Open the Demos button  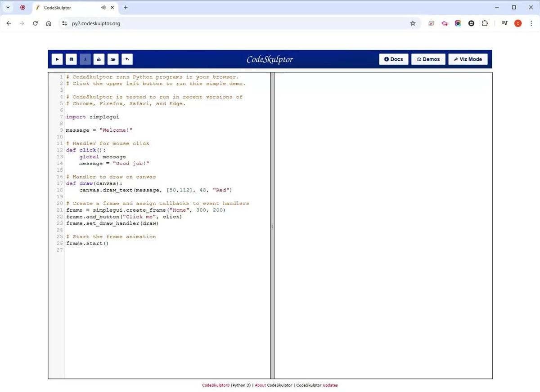click(x=428, y=59)
